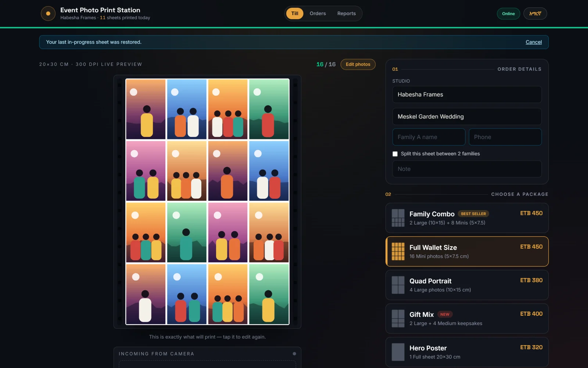The width and height of the screenshot is (588, 368).
Task: Click the Note input field
Action: (467, 169)
